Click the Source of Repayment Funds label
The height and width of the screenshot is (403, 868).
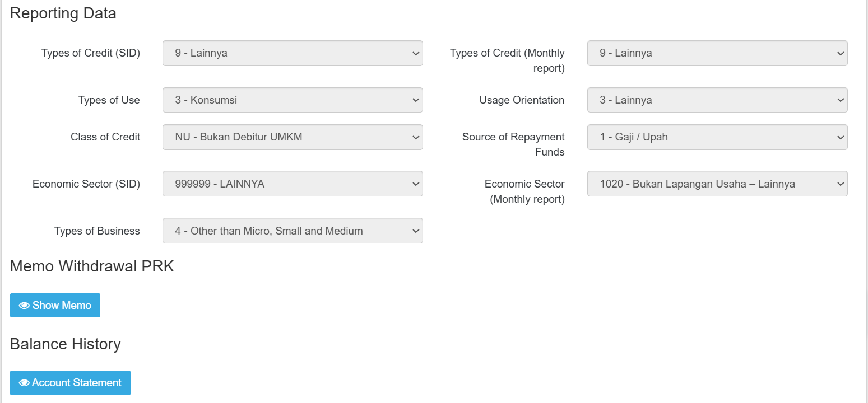(x=513, y=144)
